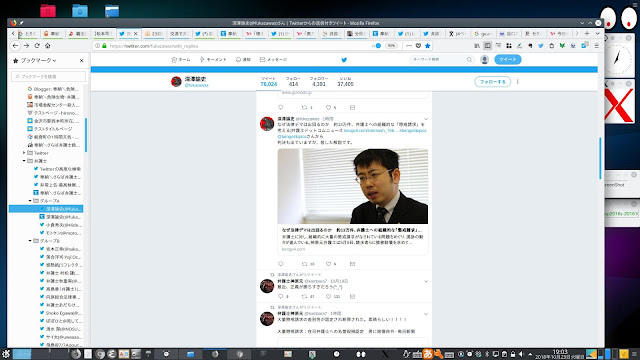Switch to the 23日 browser tab

point(154,33)
